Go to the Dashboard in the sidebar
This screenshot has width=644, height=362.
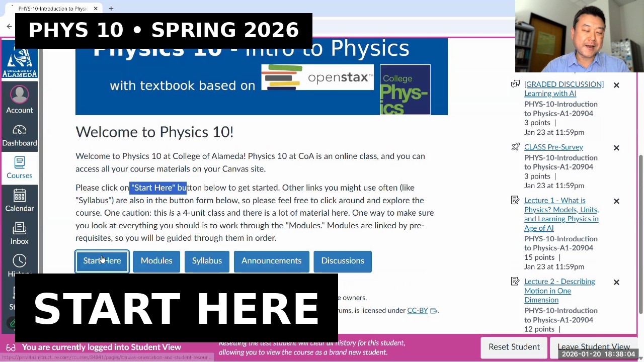coord(20,136)
